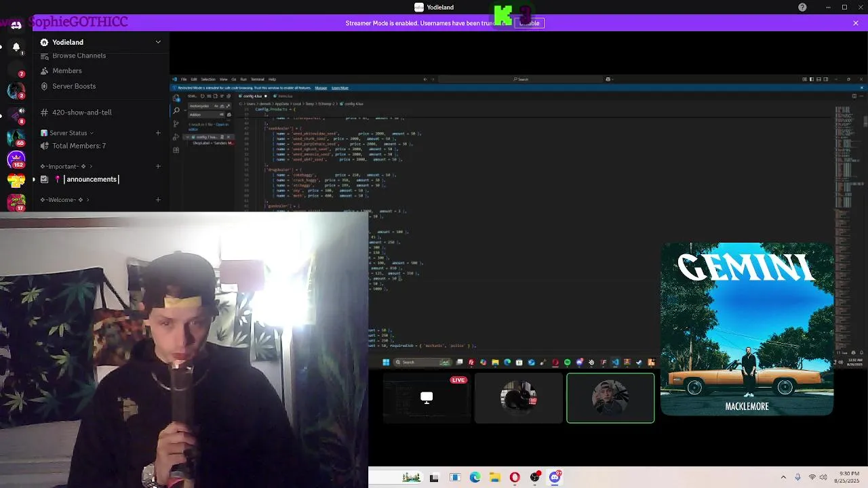Screen dimensions: 868x488
Task: Toggle Match Case in VS Code search box
Action: [x=216, y=106]
